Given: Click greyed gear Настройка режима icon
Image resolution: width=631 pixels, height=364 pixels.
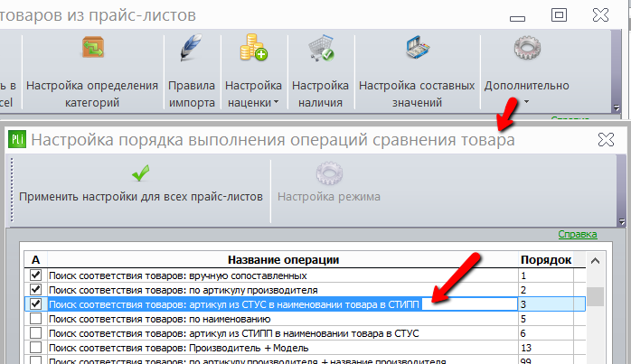Looking at the screenshot, I should [329, 173].
